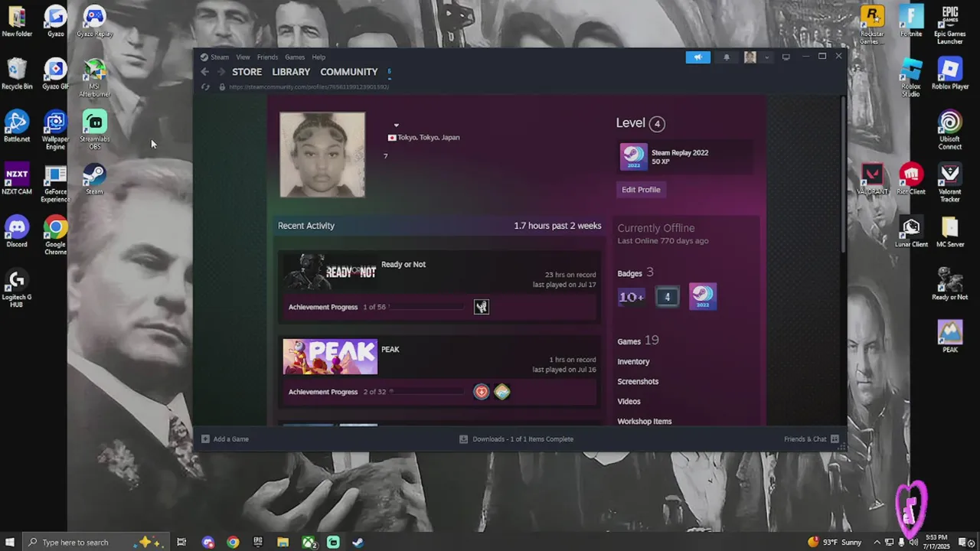Go back with Steam's back arrow

click(204, 72)
